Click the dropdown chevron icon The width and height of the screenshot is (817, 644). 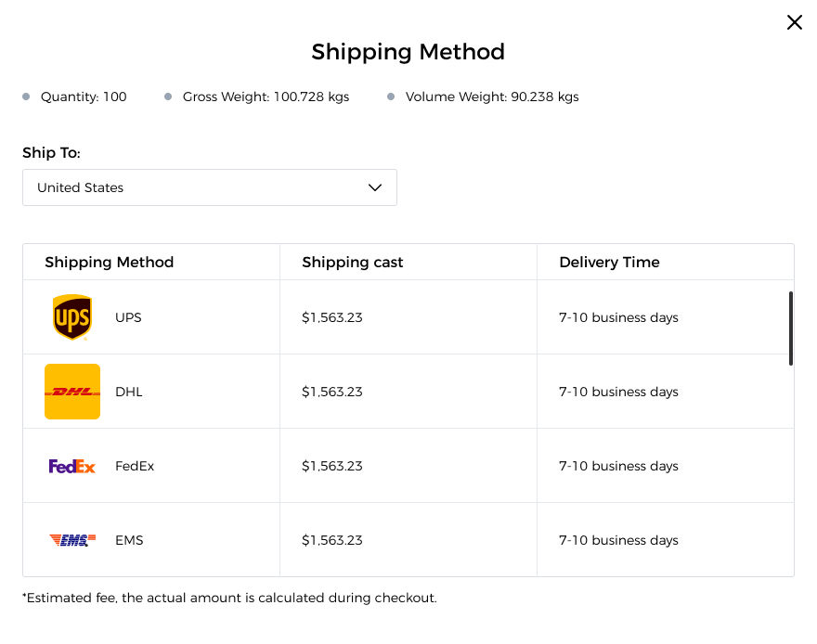tap(375, 187)
